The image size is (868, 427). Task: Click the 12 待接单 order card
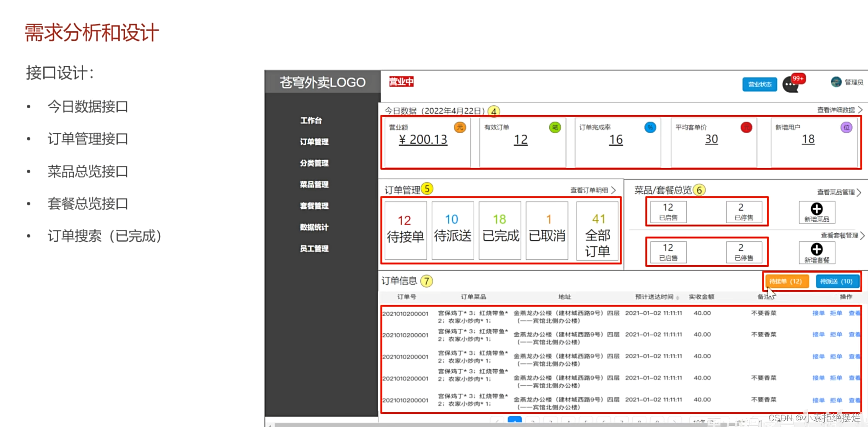[405, 230]
